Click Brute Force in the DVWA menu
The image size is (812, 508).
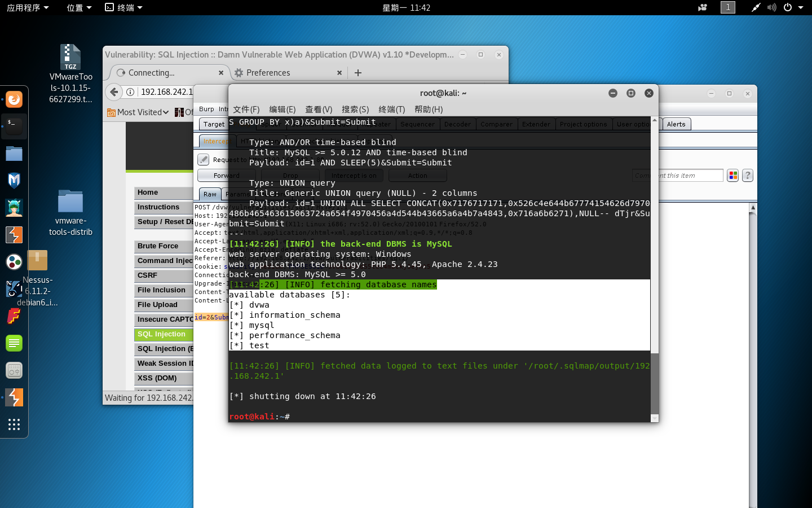point(164,246)
